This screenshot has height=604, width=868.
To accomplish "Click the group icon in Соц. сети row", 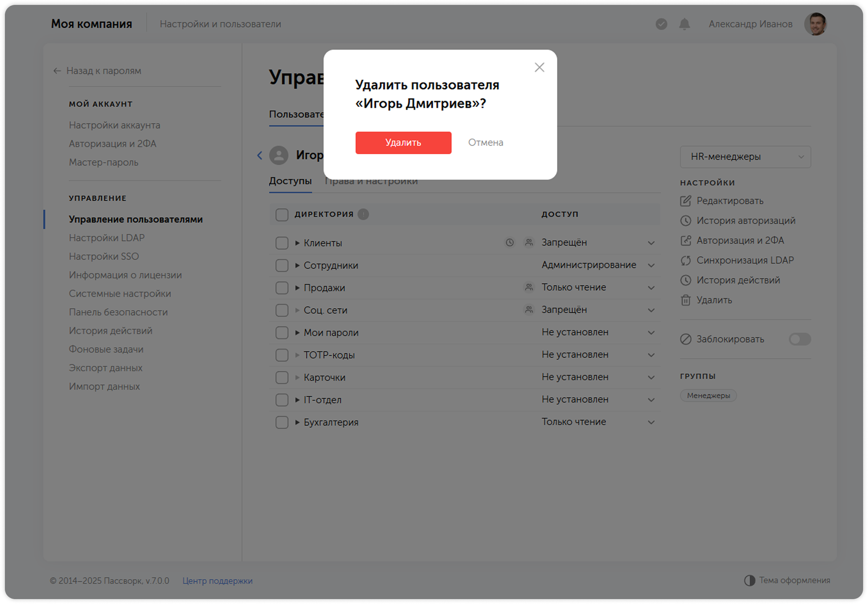I will [x=528, y=310].
